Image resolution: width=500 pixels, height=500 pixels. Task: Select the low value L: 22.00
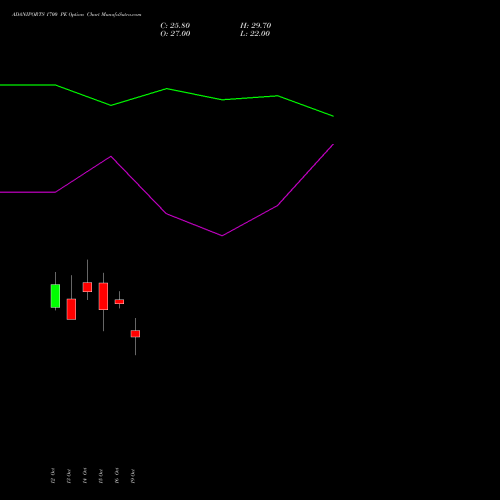pos(255,34)
